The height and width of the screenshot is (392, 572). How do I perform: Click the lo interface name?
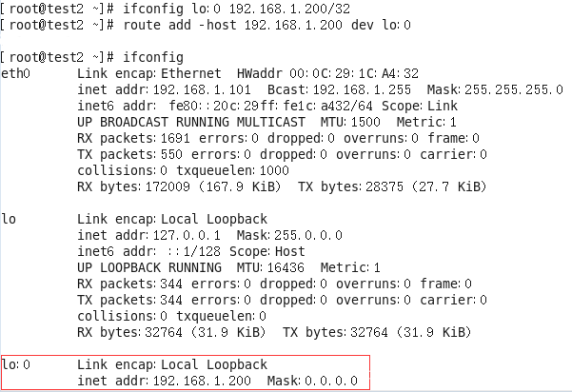pyautogui.click(x=10, y=219)
